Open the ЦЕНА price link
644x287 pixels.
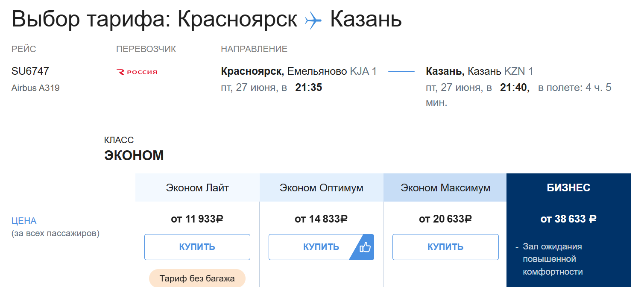click(x=24, y=221)
